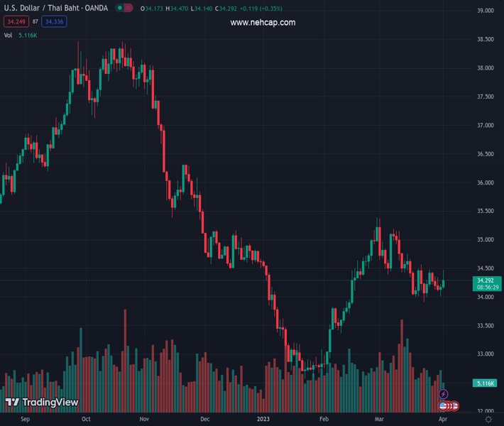Viewport: 504px width, 426px height.
Task: Click the 37.000 price axis label
Action: pyautogui.click(x=486, y=126)
